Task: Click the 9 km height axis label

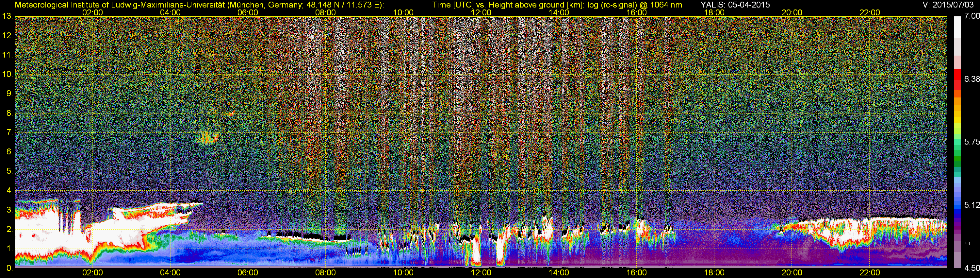Action: click(9, 94)
